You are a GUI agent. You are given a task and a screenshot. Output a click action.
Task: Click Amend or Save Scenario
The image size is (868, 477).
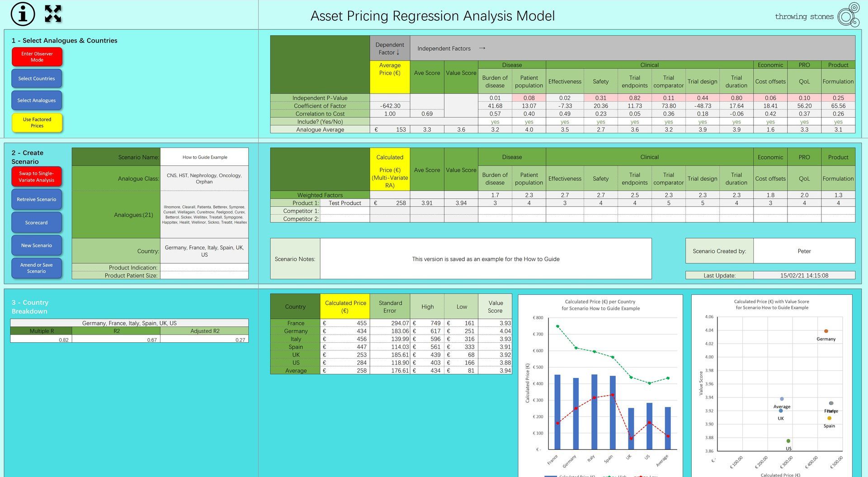click(x=37, y=268)
